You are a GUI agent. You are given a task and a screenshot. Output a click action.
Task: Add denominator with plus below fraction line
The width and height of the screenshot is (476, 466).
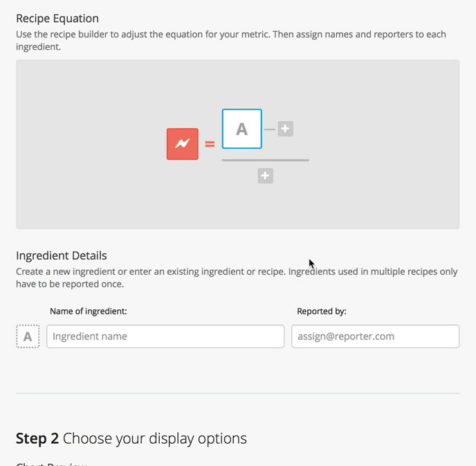coord(265,176)
